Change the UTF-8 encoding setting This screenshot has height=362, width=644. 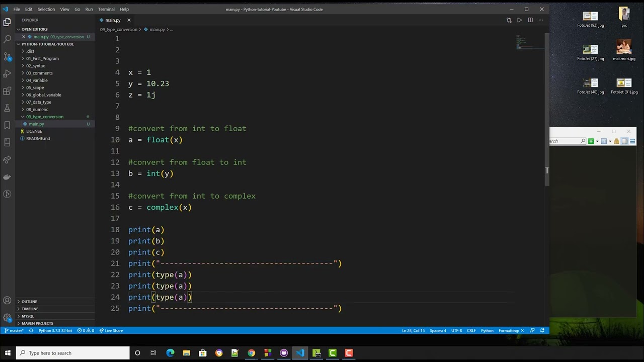pos(456,331)
